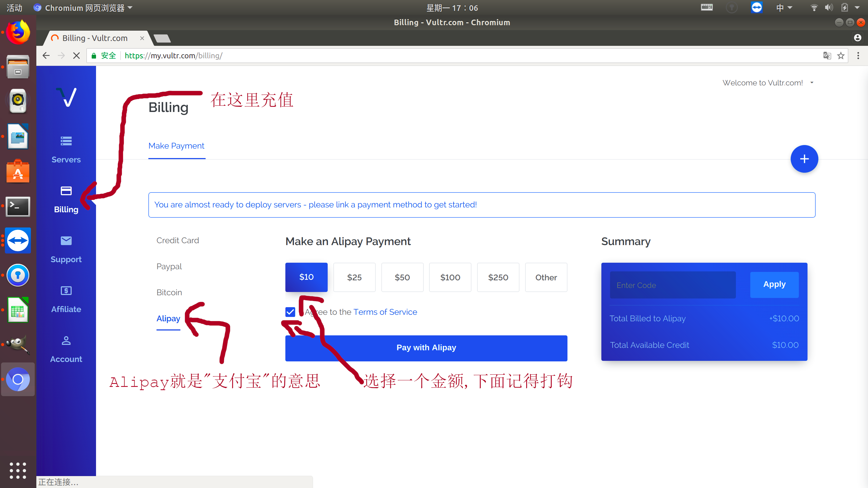Click the TeamViewer tray icon
This screenshot has height=488, width=868.
point(757,7)
